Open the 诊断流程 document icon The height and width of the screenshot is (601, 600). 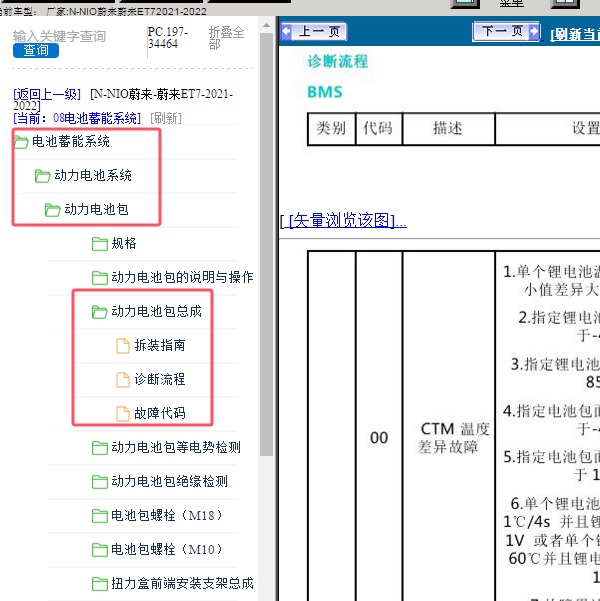[123, 380]
